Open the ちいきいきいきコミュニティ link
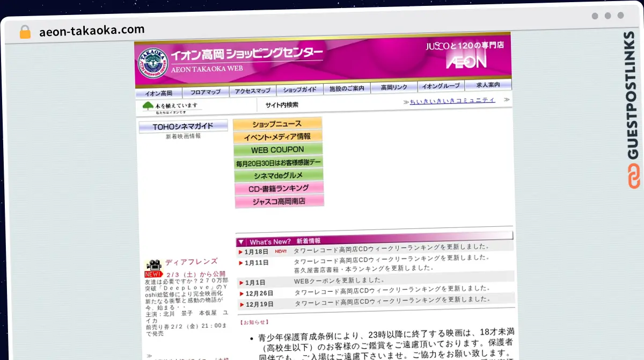644x360 pixels. point(452,101)
